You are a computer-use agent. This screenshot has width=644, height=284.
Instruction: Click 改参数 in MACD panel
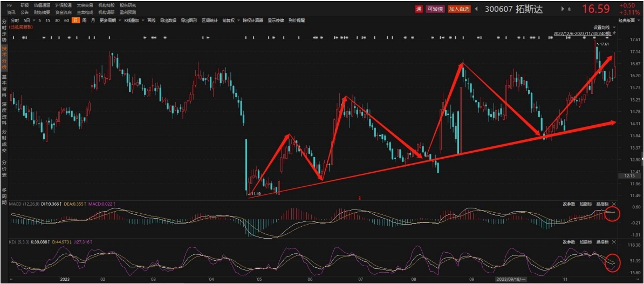click(x=569, y=204)
